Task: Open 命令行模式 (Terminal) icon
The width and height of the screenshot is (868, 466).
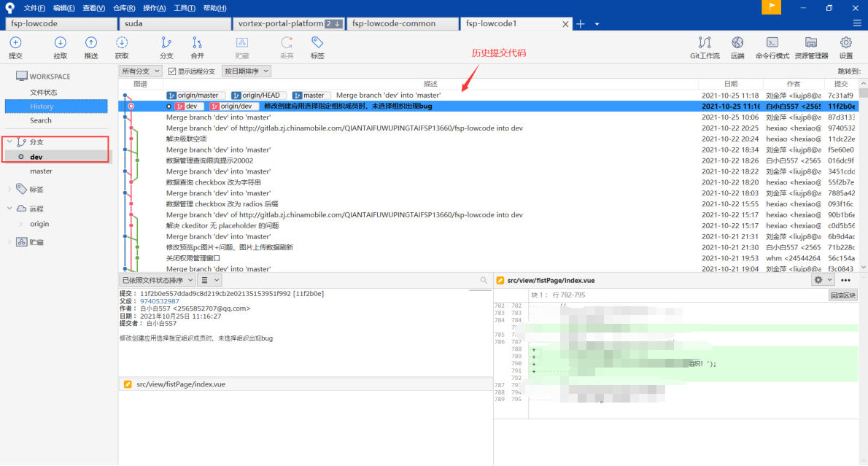Action: coord(772,47)
